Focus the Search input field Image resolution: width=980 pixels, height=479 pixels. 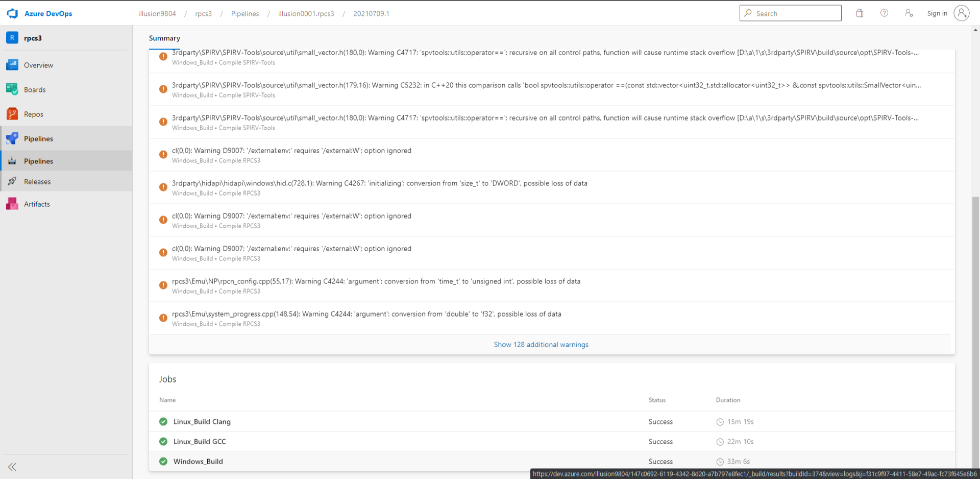pyautogui.click(x=790, y=13)
